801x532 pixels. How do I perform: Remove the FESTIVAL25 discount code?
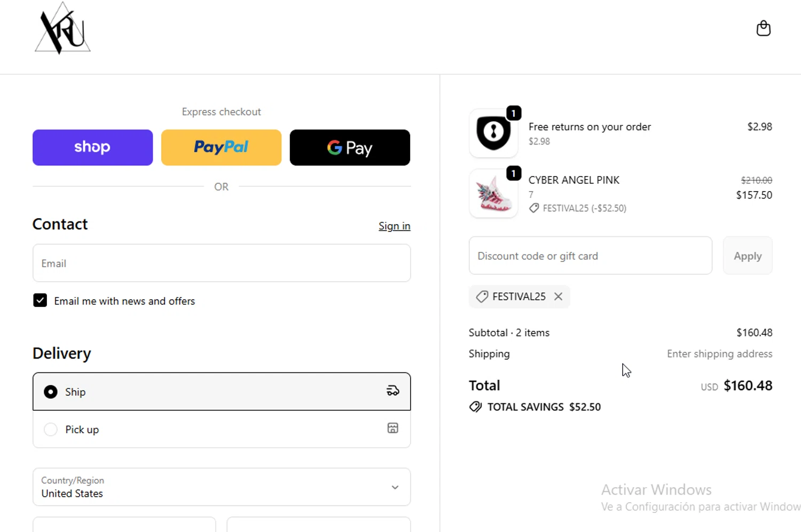tap(558, 297)
